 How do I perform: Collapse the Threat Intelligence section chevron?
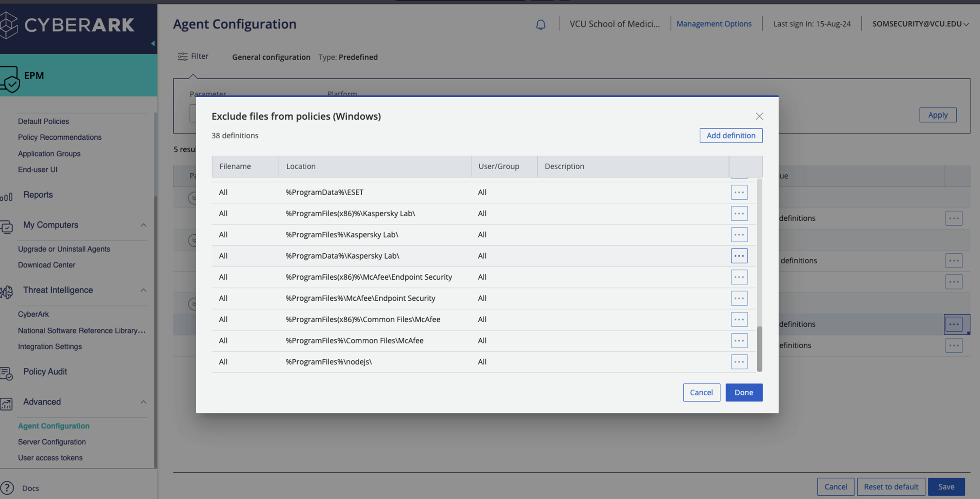tap(143, 290)
